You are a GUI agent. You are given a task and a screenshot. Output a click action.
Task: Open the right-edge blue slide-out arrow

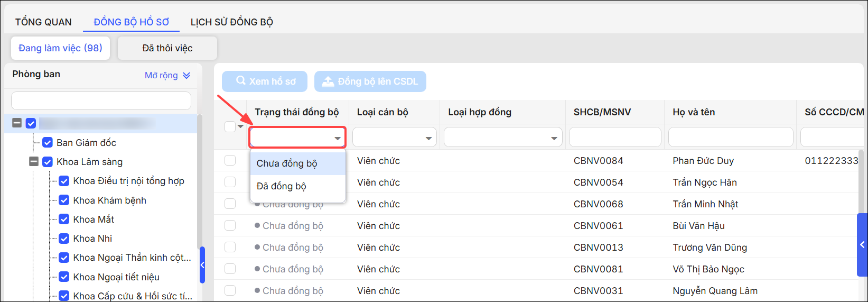pos(862,245)
